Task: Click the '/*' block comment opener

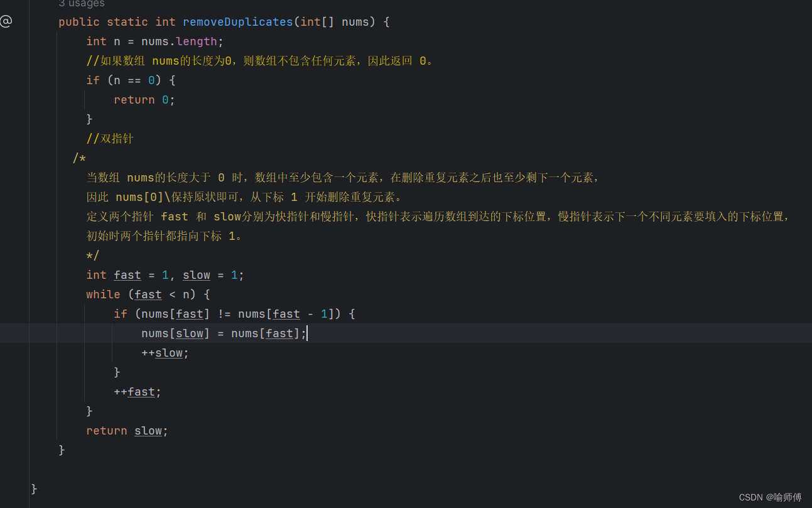Action: point(79,158)
